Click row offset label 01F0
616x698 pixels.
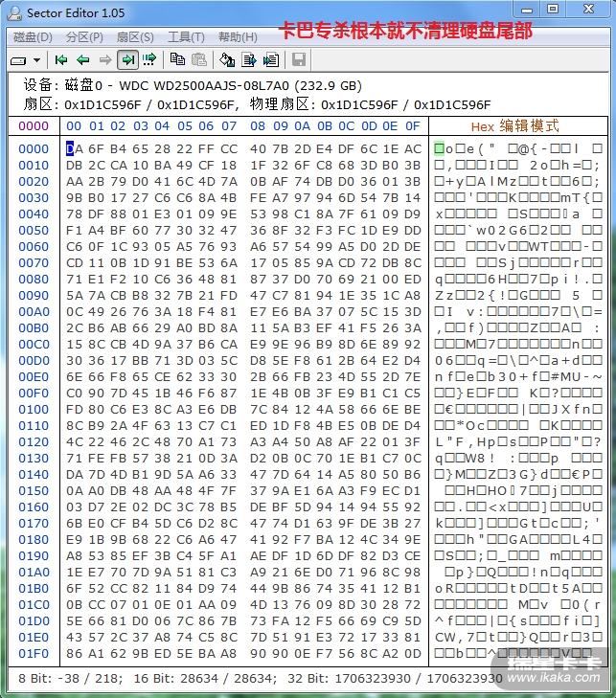pyautogui.click(x=34, y=654)
